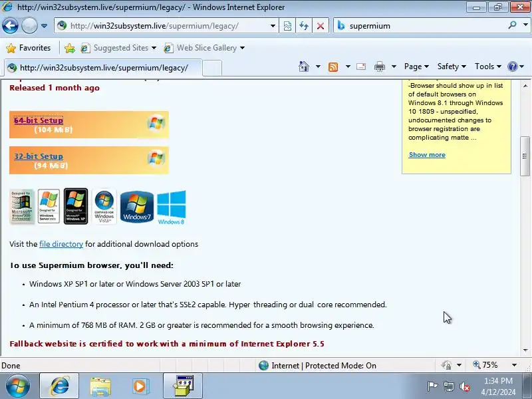Click the Internet Protected Mode zone indicator
Image resolution: width=532 pixels, height=399 pixels.
[x=317, y=365]
